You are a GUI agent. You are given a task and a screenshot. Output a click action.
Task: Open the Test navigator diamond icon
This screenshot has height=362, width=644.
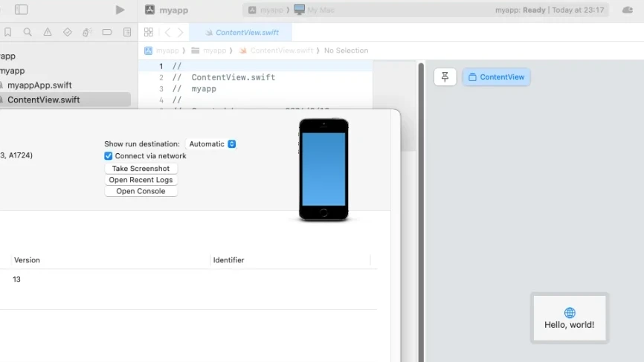(x=68, y=33)
